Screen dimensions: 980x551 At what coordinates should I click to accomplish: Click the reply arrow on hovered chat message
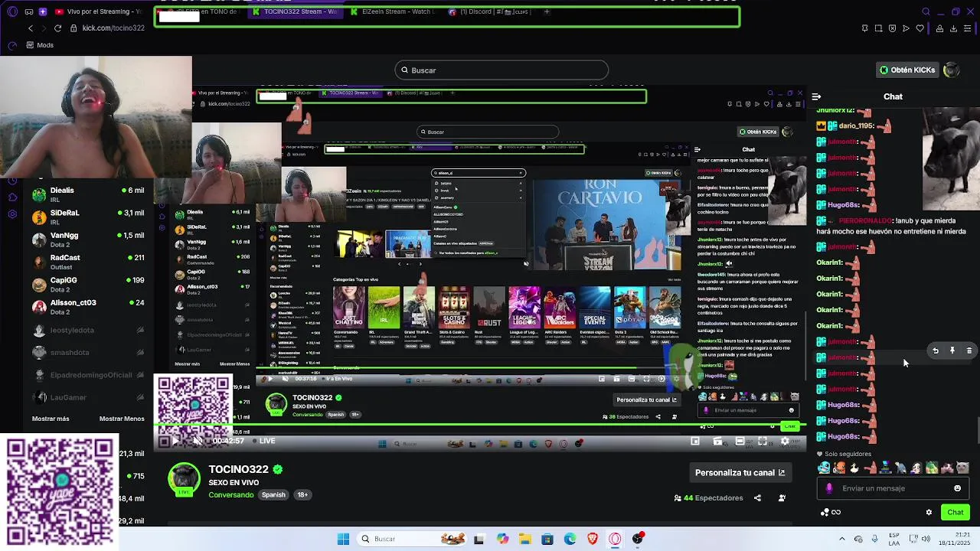[935, 350]
